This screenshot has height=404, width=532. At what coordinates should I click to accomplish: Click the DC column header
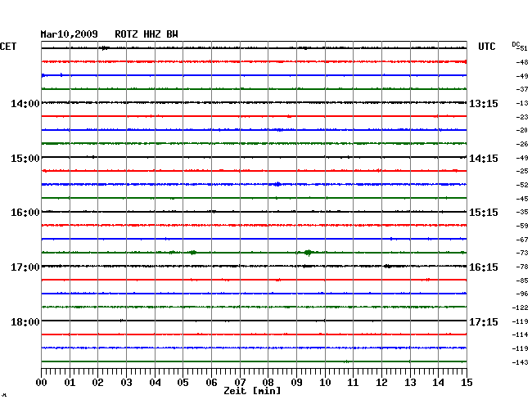click(516, 44)
